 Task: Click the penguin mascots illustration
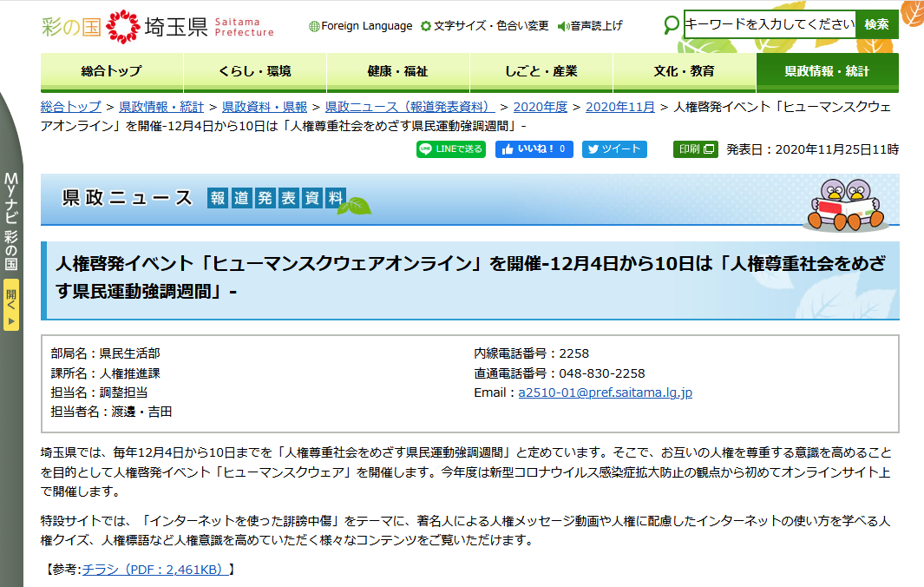tap(847, 204)
